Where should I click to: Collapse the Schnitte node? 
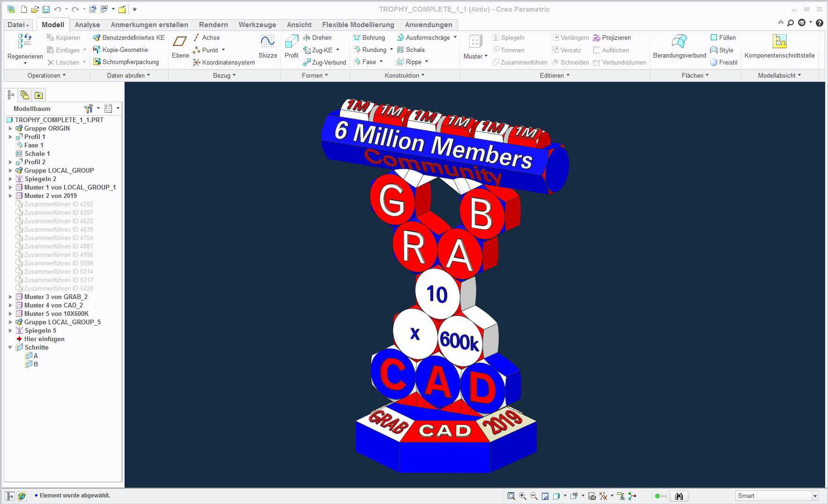10,348
